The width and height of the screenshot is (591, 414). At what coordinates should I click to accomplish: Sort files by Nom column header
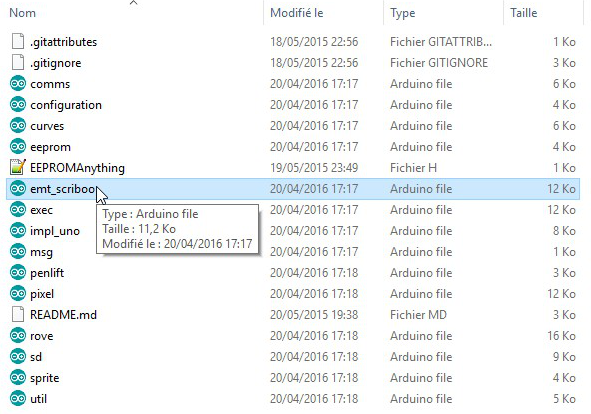pos(23,13)
